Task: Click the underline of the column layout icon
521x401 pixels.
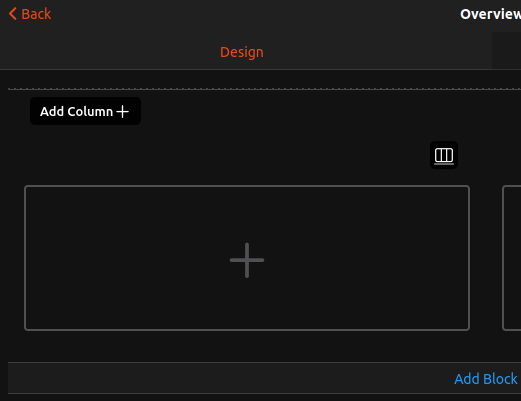Action: tap(444, 164)
